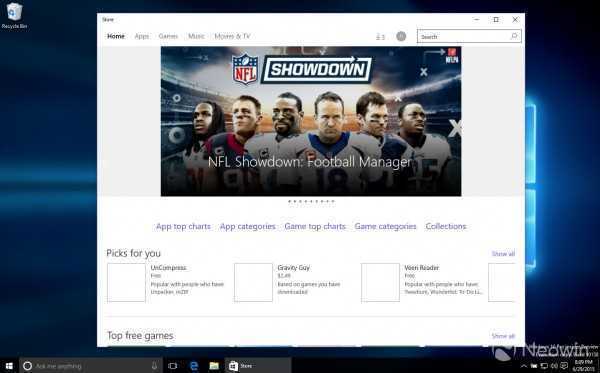
Task: Open the downloads and updates indicator
Action: coord(380,37)
